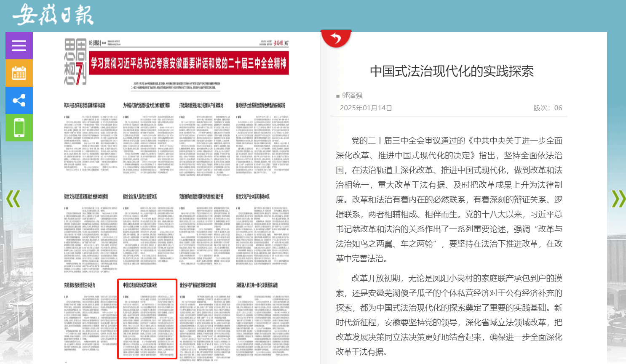Open article 健全乡村产业融合发展长效机制
Viewport: 626px width, 364px height.
198,285
